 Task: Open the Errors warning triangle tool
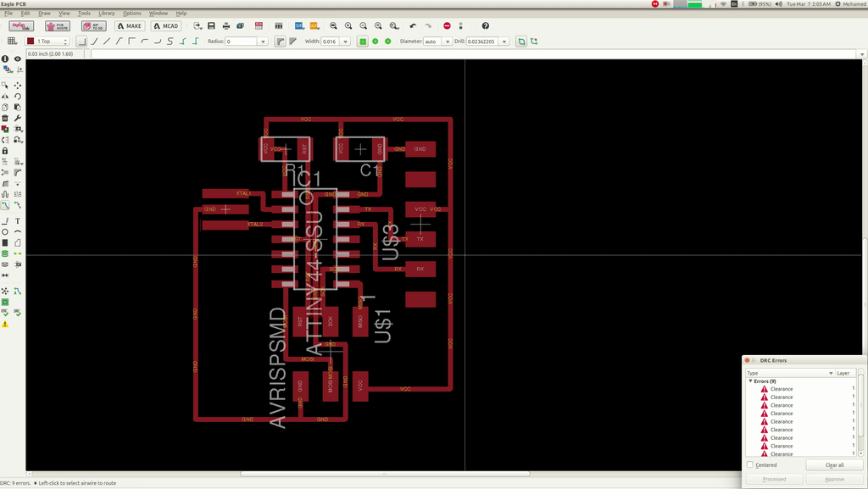5,324
